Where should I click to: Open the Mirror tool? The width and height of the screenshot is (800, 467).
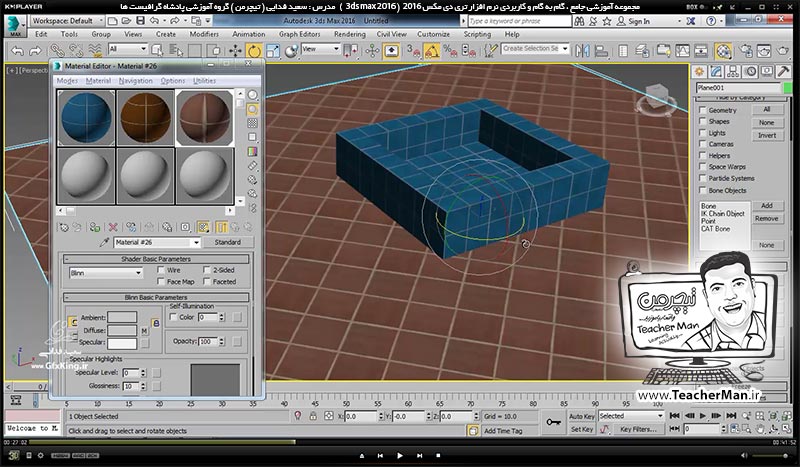(x=582, y=51)
